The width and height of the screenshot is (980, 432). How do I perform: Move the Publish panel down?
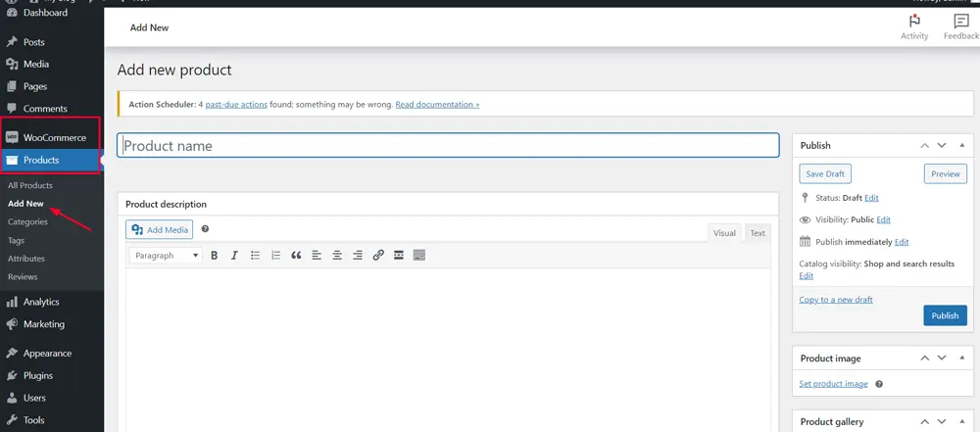942,145
